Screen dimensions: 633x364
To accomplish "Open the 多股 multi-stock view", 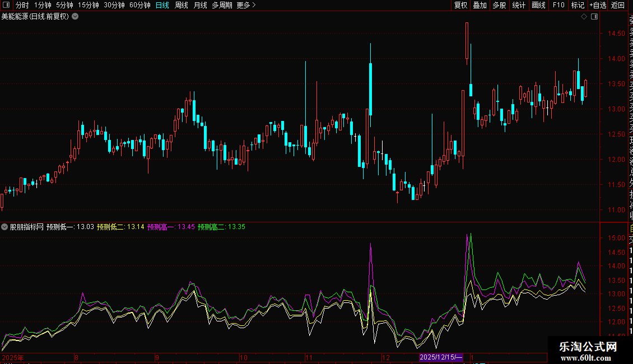I will (499, 5).
